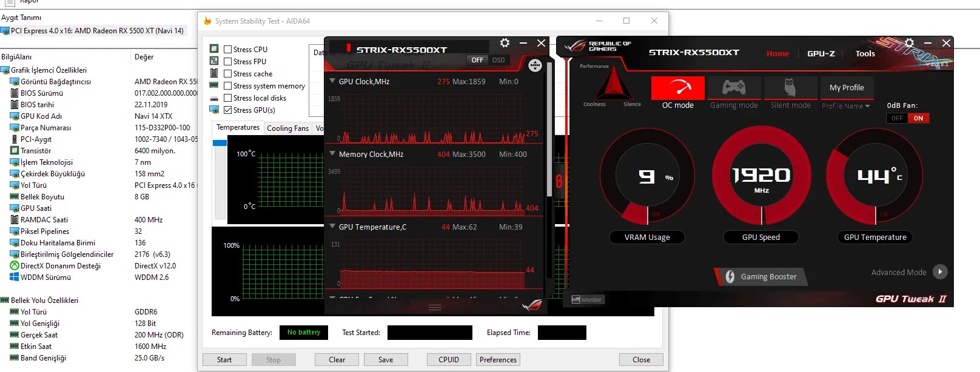Enable the Stress system memory checkbox
The image size is (980, 372).
(x=228, y=86)
